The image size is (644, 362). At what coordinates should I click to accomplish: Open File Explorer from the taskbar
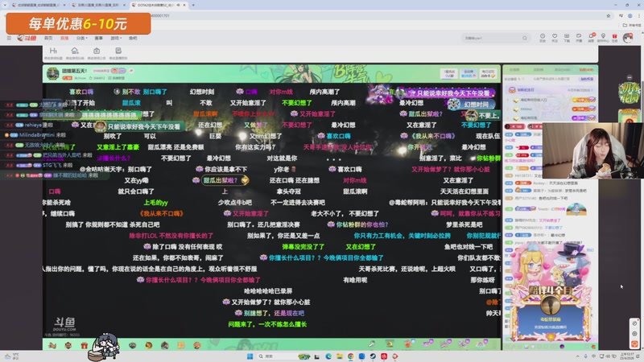[340, 356]
